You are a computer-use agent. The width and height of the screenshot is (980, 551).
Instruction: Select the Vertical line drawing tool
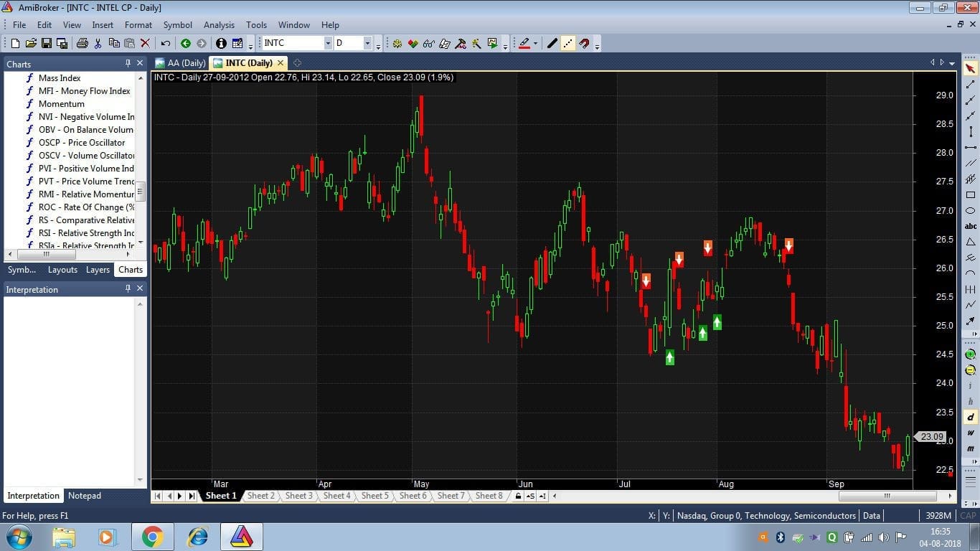click(970, 131)
